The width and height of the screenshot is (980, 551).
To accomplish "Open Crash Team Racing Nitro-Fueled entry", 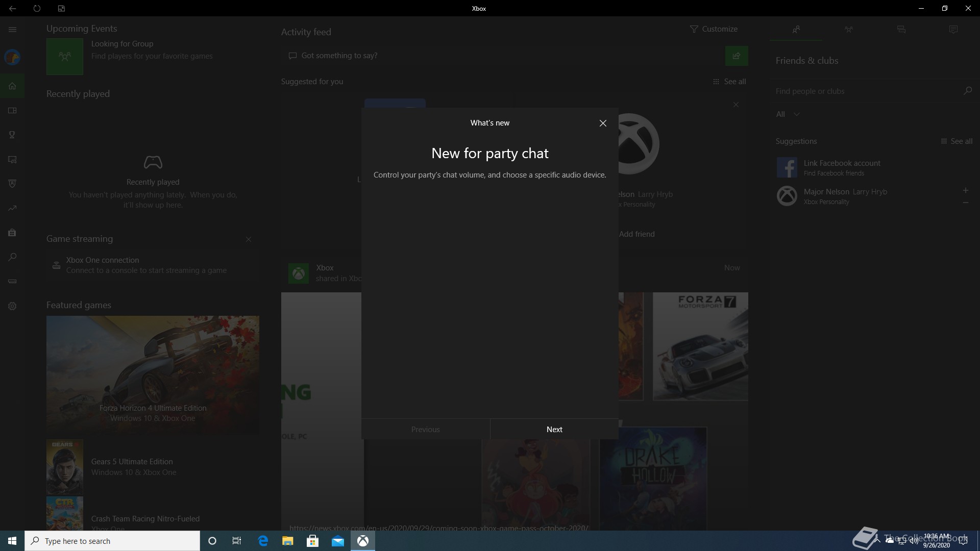I will pos(153,514).
